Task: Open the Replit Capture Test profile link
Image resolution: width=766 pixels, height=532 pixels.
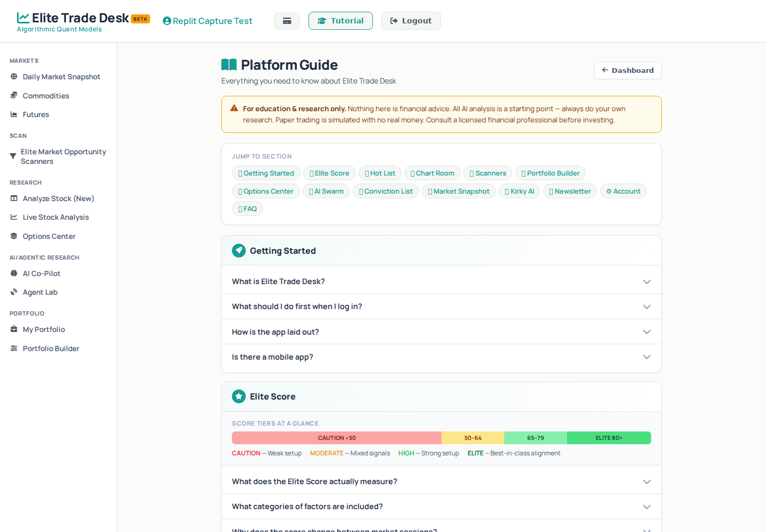Action: coord(207,21)
